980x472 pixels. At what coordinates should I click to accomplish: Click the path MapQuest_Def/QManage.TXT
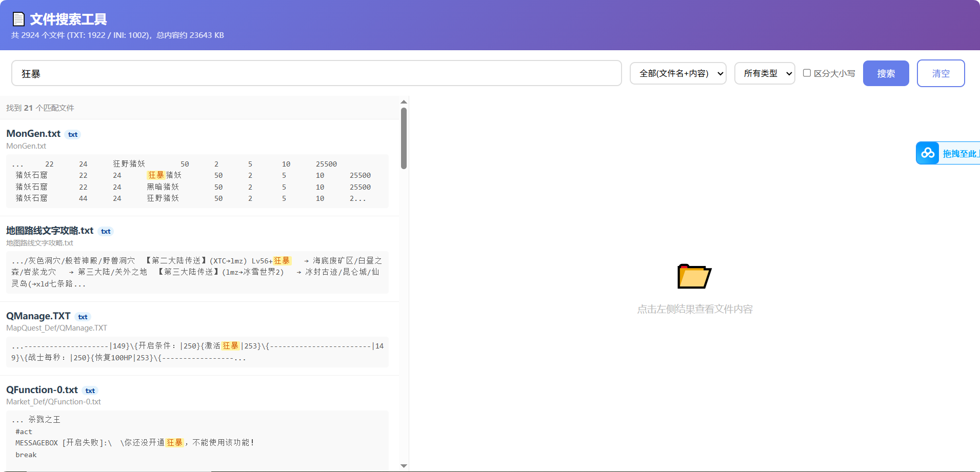click(x=56, y=328)
